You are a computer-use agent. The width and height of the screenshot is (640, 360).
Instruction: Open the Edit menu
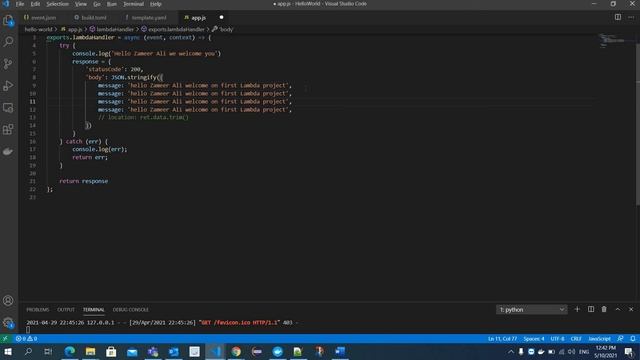pyautogui.click(x=35, y=4)
